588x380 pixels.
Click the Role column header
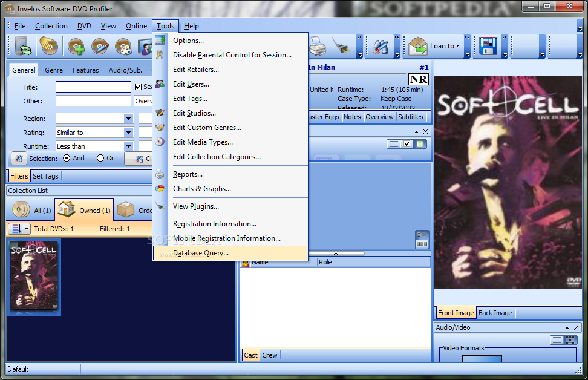tap(374, 262)
